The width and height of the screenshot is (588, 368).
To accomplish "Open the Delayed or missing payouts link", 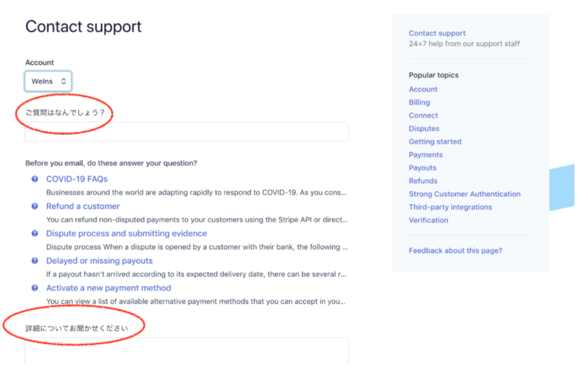I will tap(99, 261).
